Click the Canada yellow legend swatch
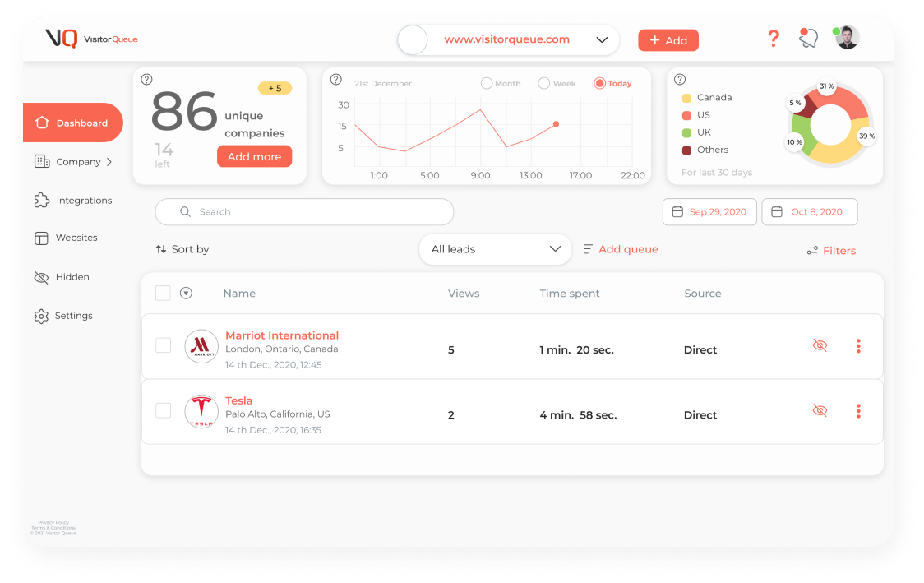 (686, 98)
